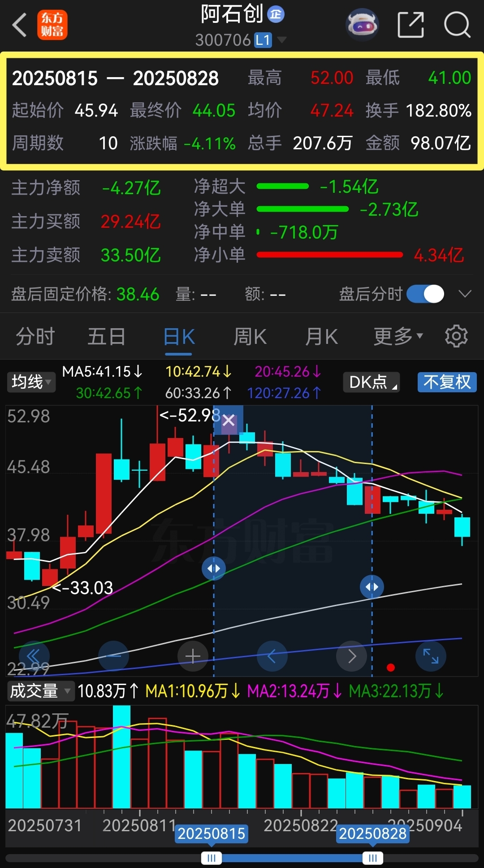The height and width of the screenshot is (868, 484).
Task: Tap the 东方财富 logo icon
Action: (52, 25)
